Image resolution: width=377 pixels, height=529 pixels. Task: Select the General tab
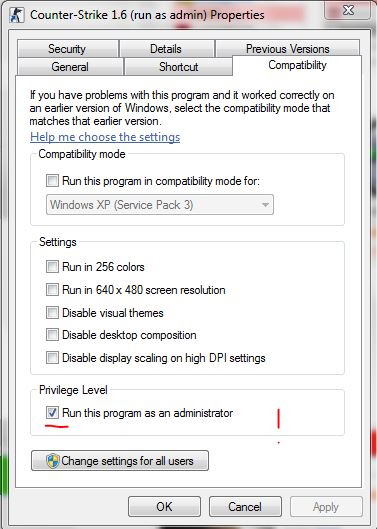pyautogui.click(x=70, y=66)
